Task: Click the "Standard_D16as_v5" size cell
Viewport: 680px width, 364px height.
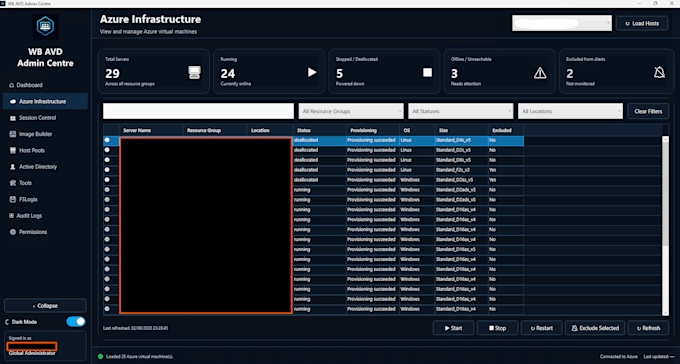Action: (461, 249)
